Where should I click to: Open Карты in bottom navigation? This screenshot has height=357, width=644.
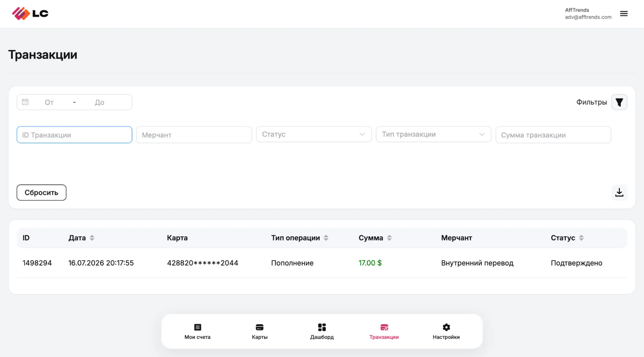pos(260,332)
